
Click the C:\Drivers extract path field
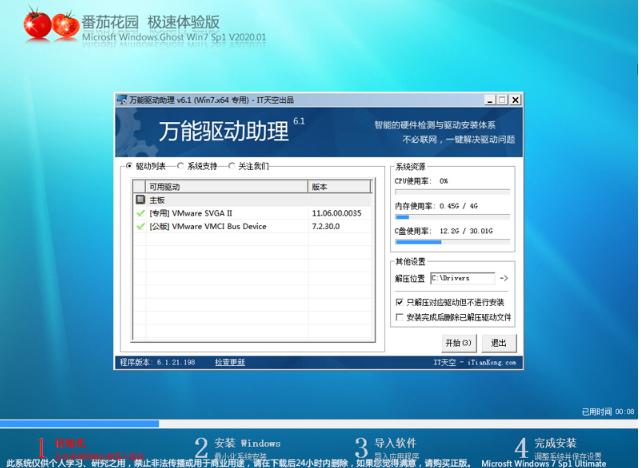462,278
